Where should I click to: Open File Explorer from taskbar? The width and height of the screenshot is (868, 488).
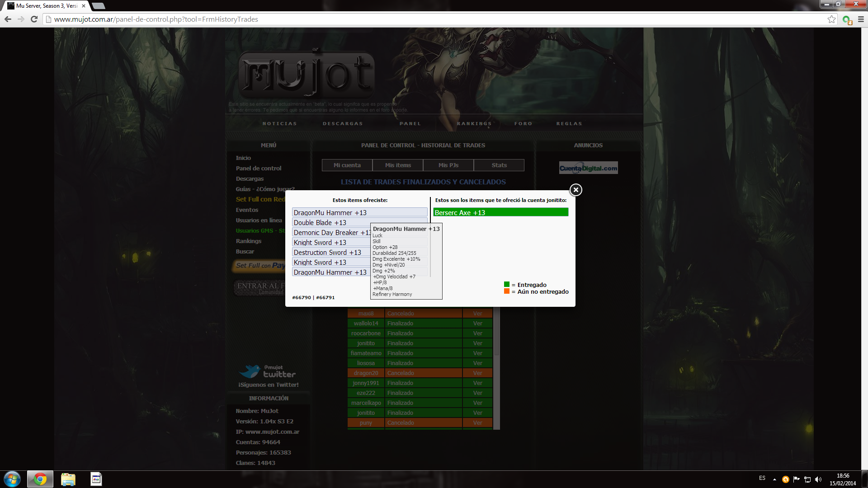pos(68,479)
